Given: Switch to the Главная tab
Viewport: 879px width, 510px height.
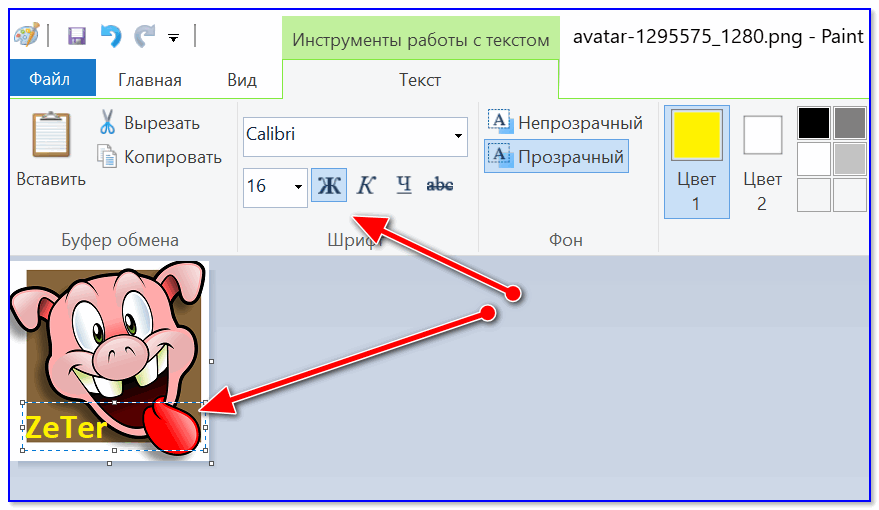Looking at the screenshot, I should pos(150,80).
